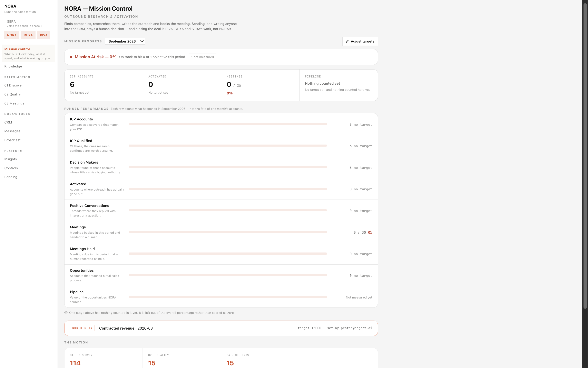Open the CRM tool
Screen dimensions: 588x368
pyautogui.click(x=8, y=122)
